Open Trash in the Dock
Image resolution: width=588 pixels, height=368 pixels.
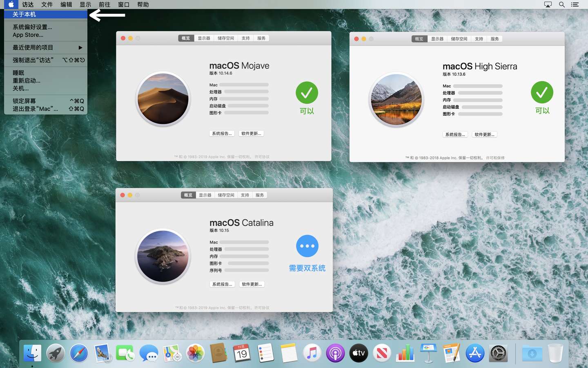coord(555,353)
